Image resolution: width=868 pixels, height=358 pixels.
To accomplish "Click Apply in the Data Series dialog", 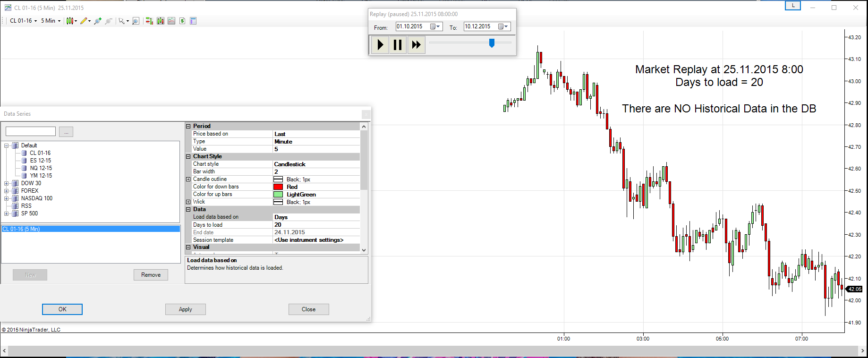I will 186,309.
